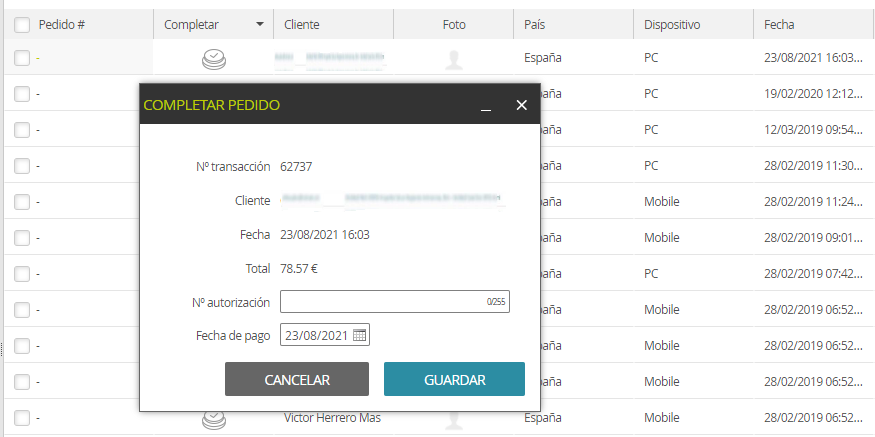This screenshot has width=875, height=437.
Task: Check the row dated 23/08/2021 16:03
Action: [22, 57]
